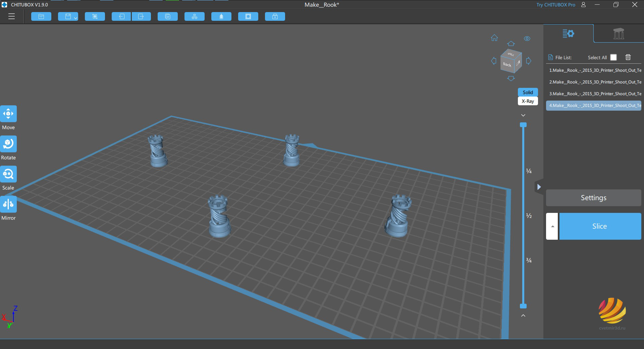Viewport: 644px width, 349px height.
Task: Rotate view up with the up arrow
Action: [511, 44]
